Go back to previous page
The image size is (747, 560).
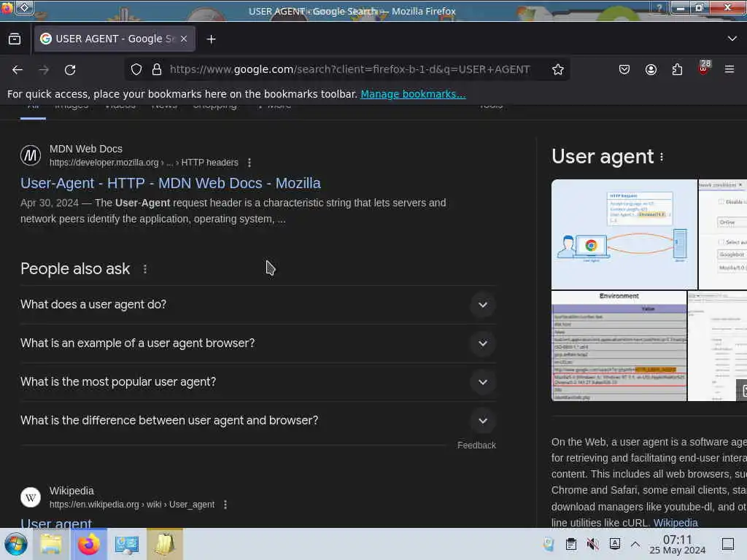coord(18,70)
